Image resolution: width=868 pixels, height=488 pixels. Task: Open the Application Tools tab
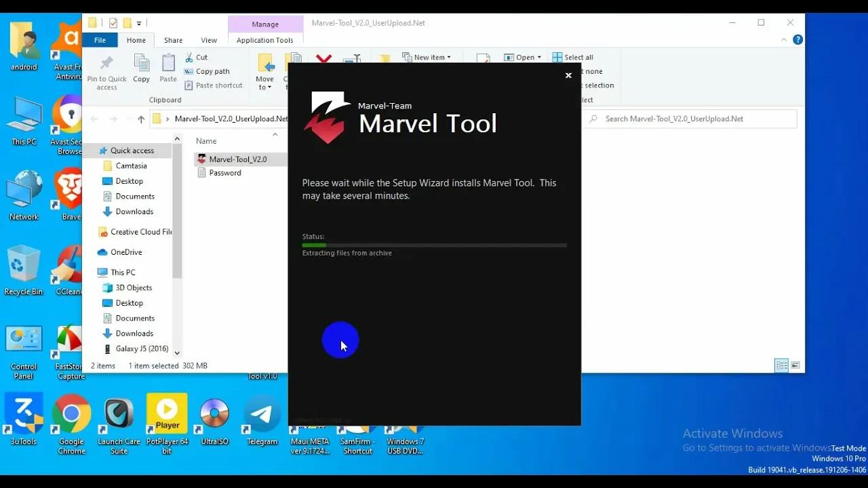coord(265,41)
